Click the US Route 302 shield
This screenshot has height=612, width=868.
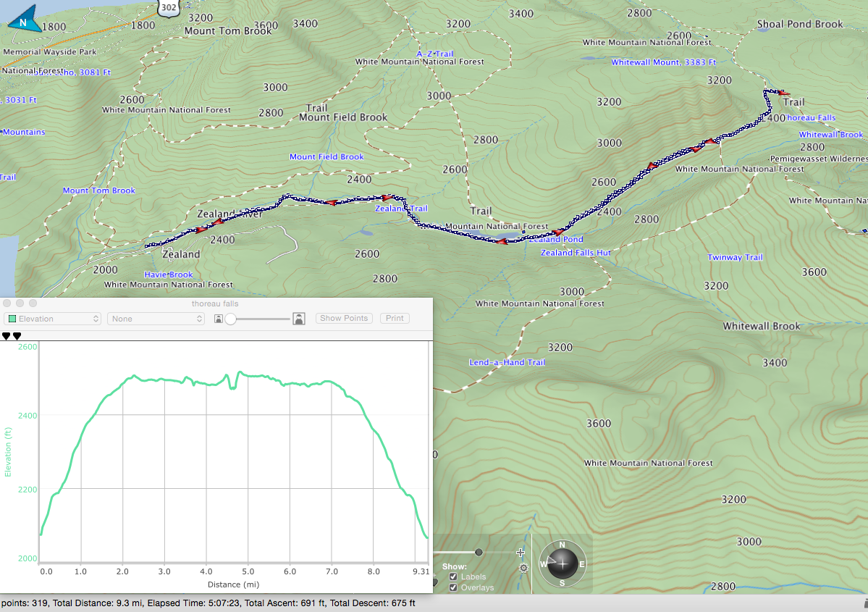pos(166,7)
